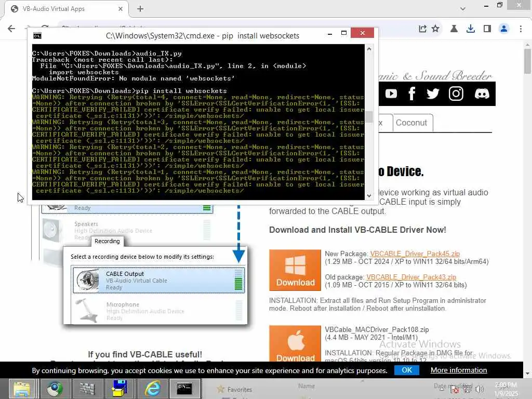Select the CABLE Output recording device
The width and height of the screenshot is (532, 399).
click(158, 280)
